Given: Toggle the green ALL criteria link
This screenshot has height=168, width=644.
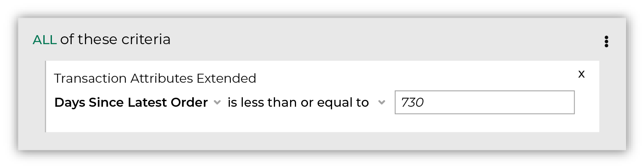Looking at the screenshot, I should pos(45,40).
